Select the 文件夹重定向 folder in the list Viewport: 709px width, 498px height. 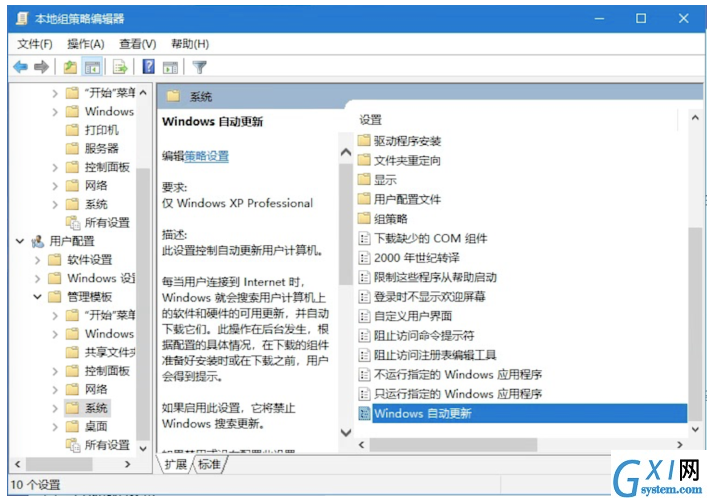tap(399, 160)
